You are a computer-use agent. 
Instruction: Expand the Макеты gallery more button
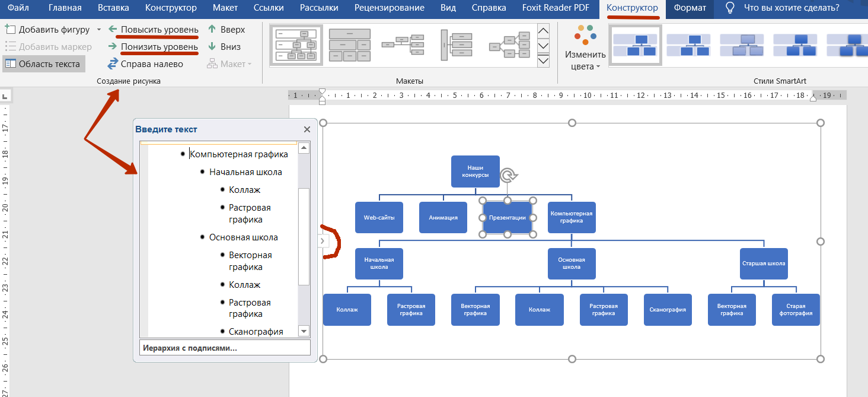(543, 59)
